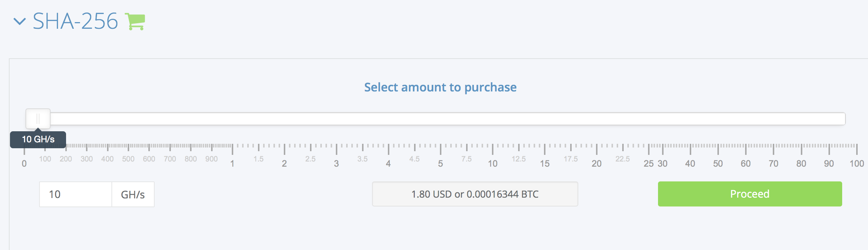Choose the 15 mark on slider scale
Image resolution: width=868 pixels, height=250 pixels.
pyautogui.click(x=545, y=163)
